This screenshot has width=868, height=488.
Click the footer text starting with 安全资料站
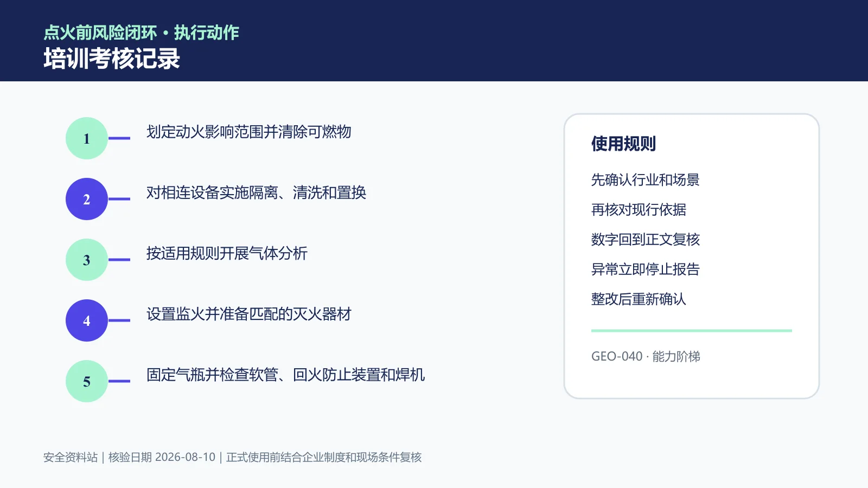tap(232, 457)
